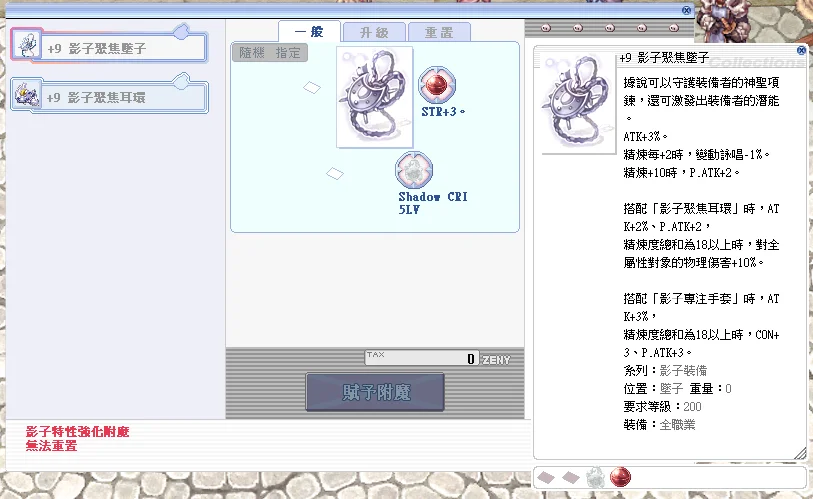Click the earring icon in the left list
Screen dimensions: 813x499
(27, 95)
